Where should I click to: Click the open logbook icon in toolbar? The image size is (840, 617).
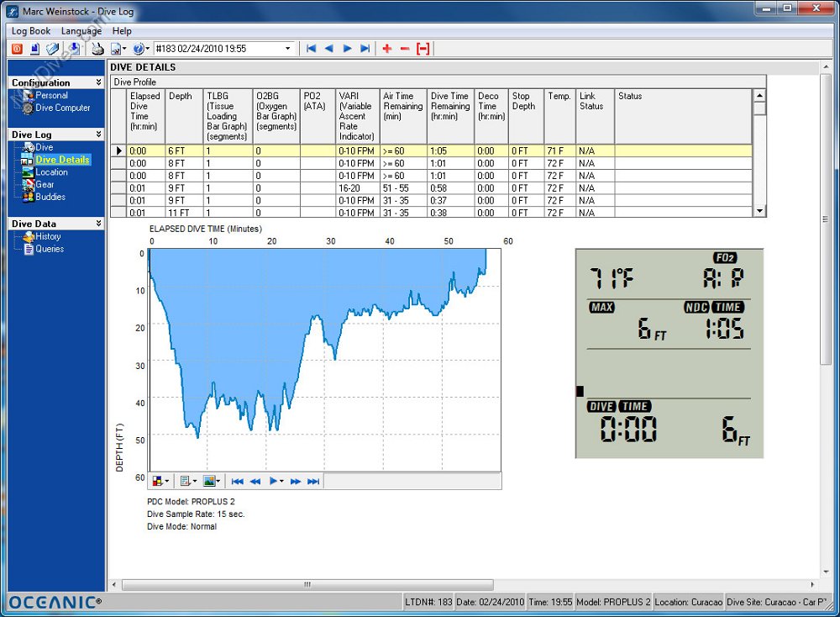tap(52, 49)
